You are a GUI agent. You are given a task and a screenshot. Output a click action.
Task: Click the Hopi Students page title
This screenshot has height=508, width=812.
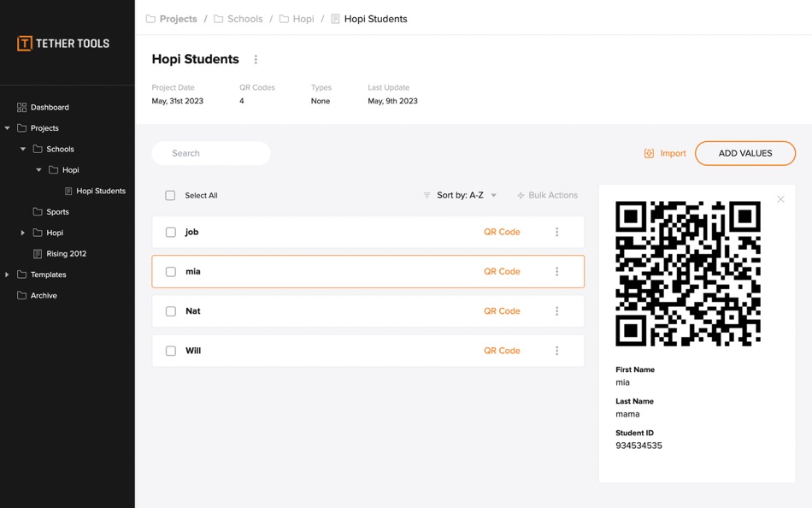tap(195, 59)
